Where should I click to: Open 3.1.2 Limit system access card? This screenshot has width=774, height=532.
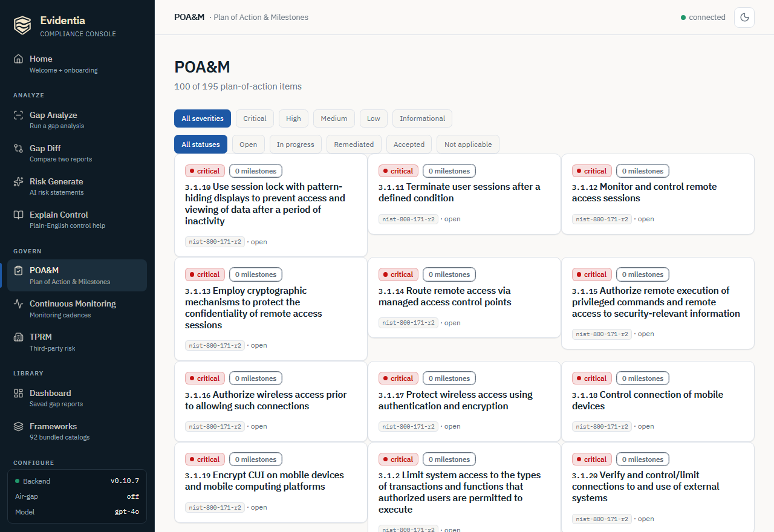click(x=464, y=487)
